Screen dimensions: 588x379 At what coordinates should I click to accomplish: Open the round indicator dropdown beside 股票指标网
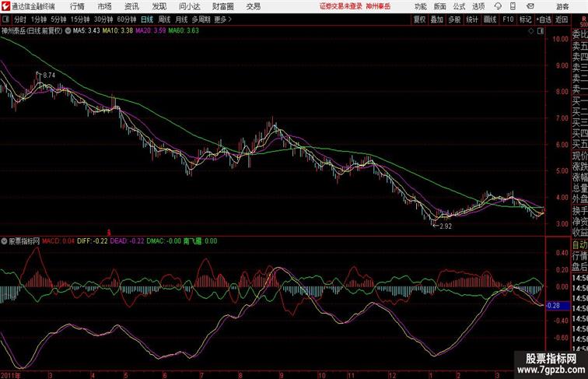4,241
